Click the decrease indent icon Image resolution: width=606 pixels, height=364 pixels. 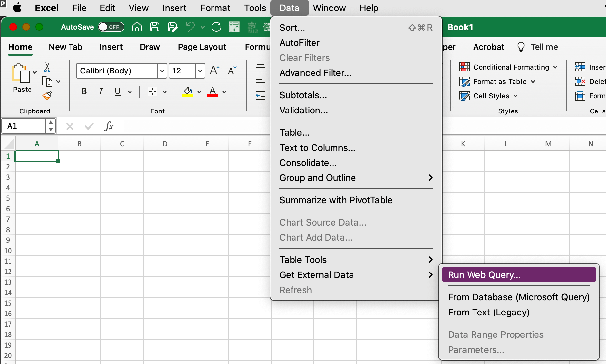pyautogui.click(x=260, y=95)
